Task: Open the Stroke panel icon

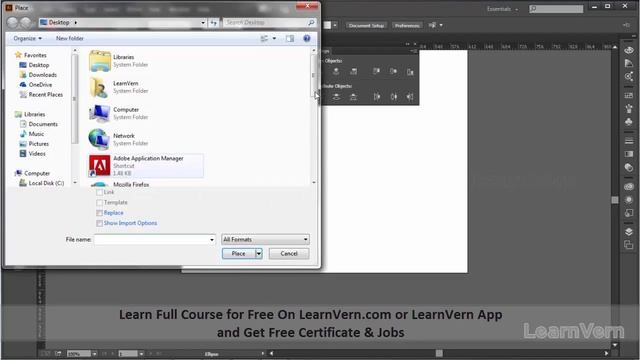Action: 629,141
